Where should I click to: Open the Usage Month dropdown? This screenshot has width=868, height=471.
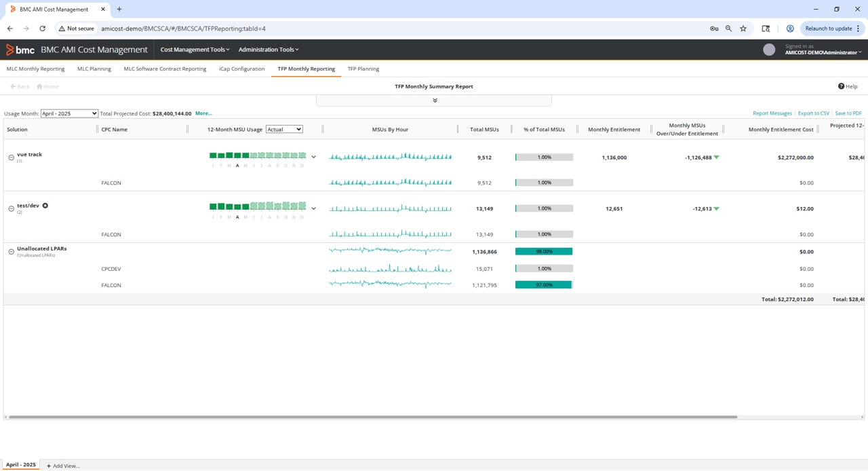[69, 113]
